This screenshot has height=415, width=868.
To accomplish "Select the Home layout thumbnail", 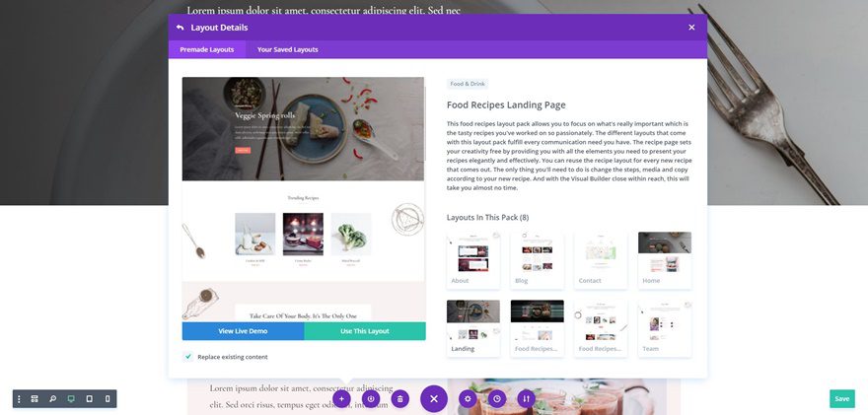I will 664,260.
